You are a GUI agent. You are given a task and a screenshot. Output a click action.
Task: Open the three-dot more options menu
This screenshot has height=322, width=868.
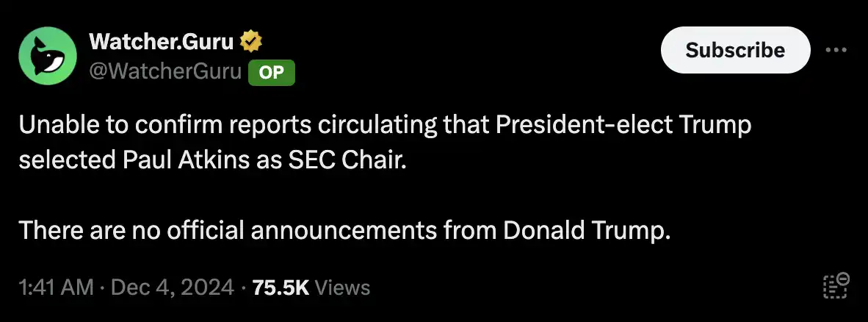click(x=836, y=50)
